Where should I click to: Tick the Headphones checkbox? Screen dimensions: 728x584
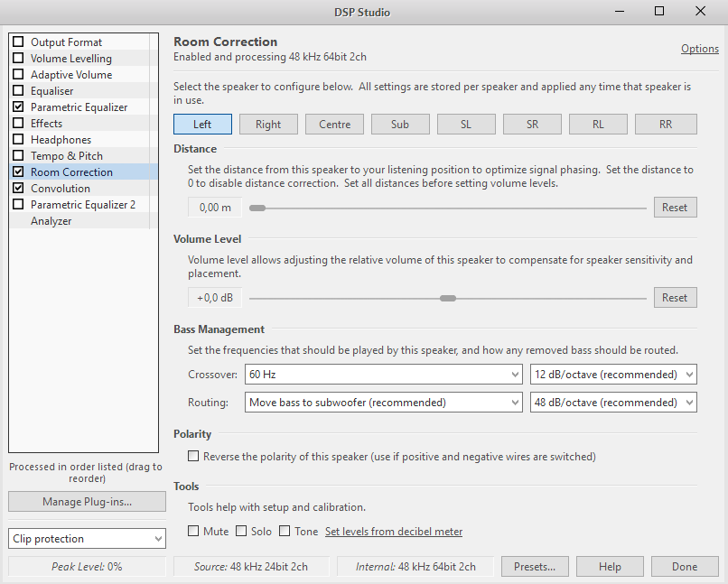click(x=18, y=139)
